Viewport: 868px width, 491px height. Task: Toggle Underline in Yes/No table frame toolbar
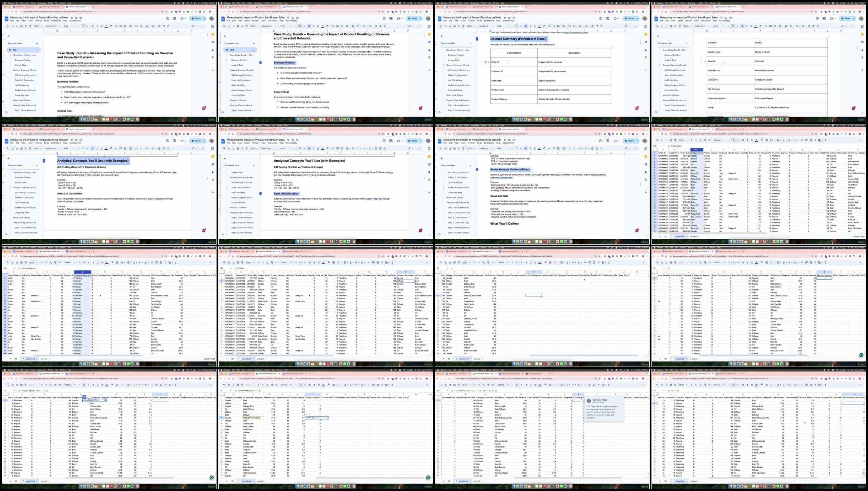(751, 26)
